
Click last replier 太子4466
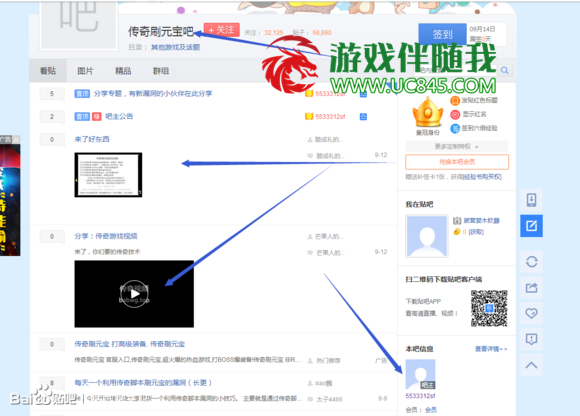(x=329, y=399)
